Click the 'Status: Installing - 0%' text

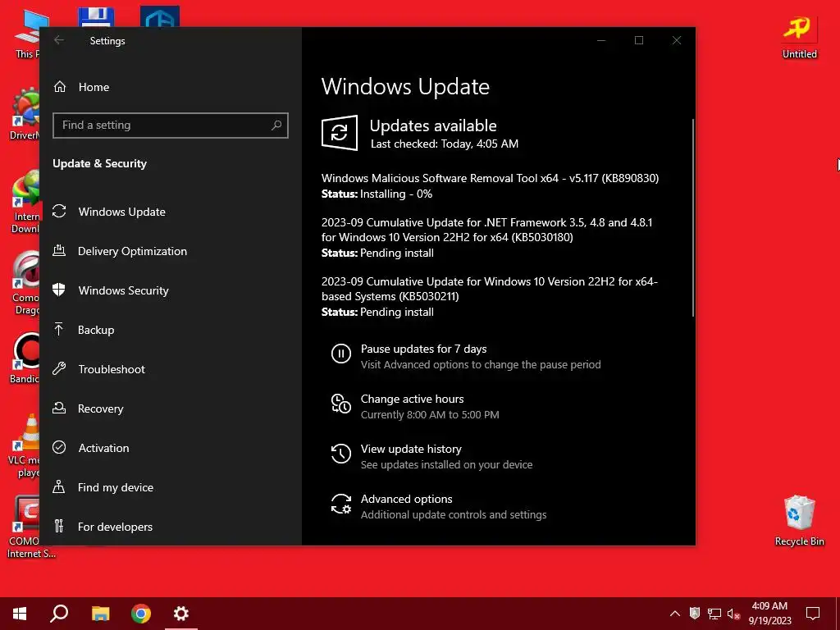(x=377, y=194)
